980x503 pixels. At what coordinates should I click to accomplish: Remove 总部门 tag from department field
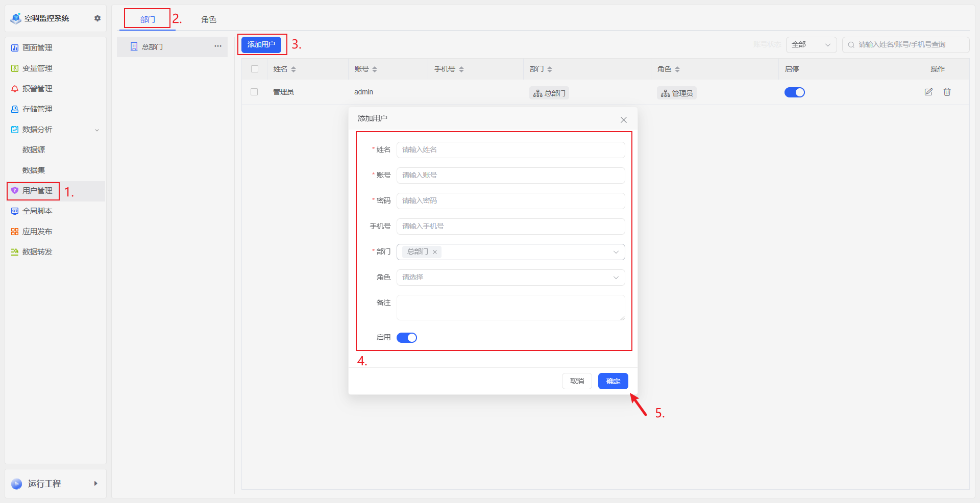tap(434, 251)
